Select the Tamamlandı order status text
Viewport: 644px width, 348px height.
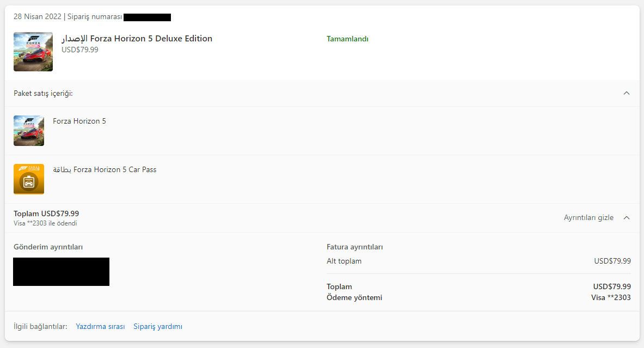tap(347, 39)
